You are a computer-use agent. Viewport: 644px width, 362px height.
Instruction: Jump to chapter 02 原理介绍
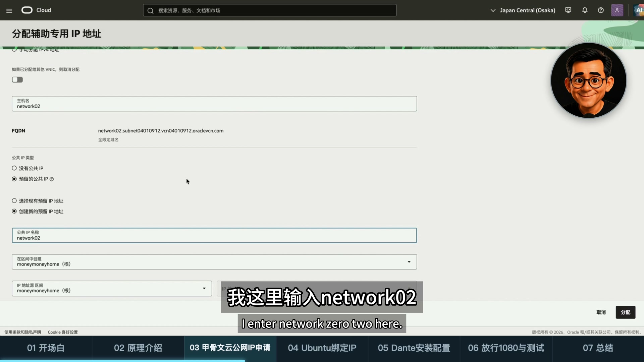pyautogui.click(x=138, y=348)
